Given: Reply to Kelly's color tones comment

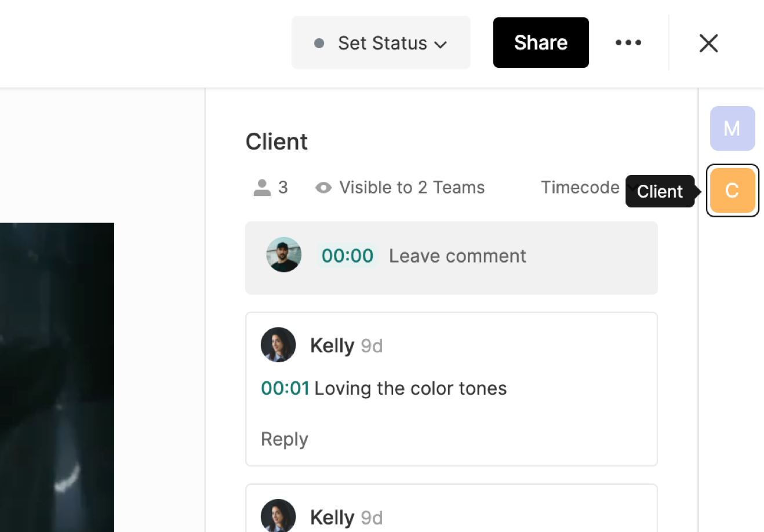Looking at the screenshot, I should [285, 439].
